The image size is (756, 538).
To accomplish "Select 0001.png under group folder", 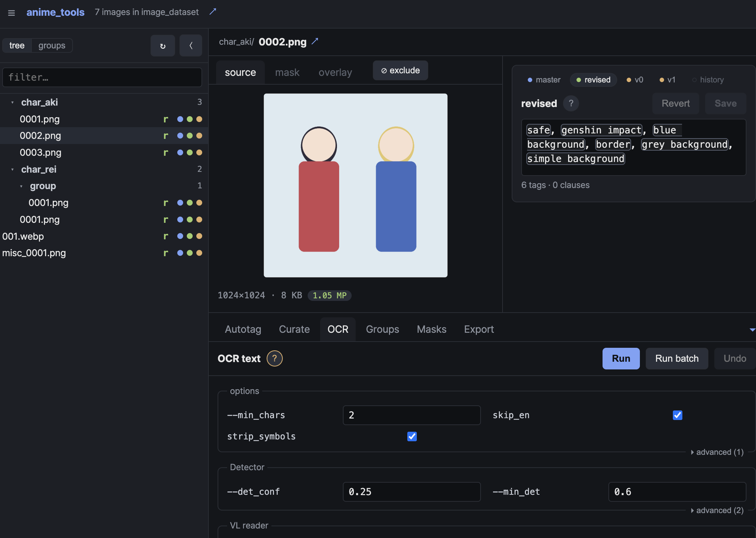I will click(104, 203).
